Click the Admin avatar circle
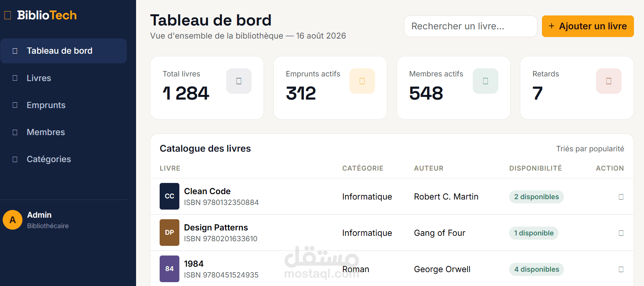 coord(13,220)
